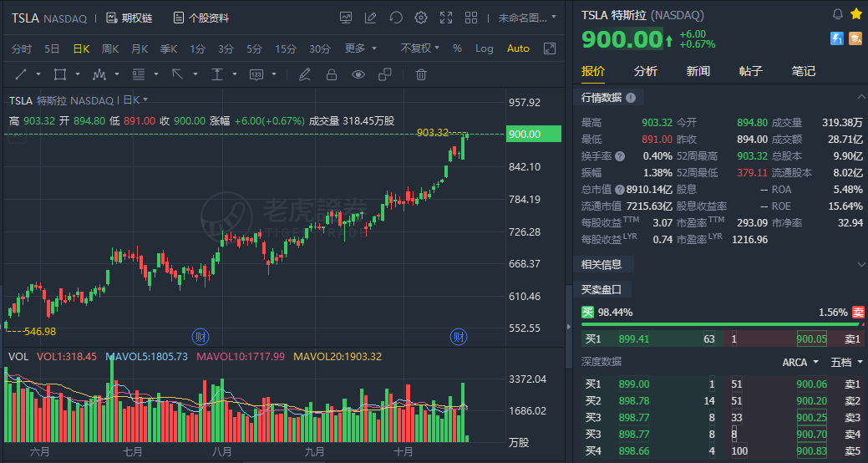
Task: Select the 周K weekly period
Action: point(110,48)
